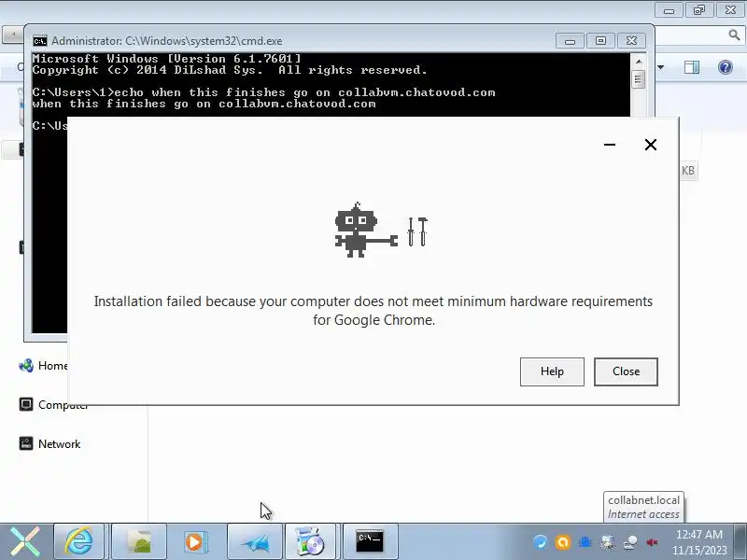The image size is (747, 560).
Task: Dismiss Chrome installer with the X icon
Action: coord(650,145)
